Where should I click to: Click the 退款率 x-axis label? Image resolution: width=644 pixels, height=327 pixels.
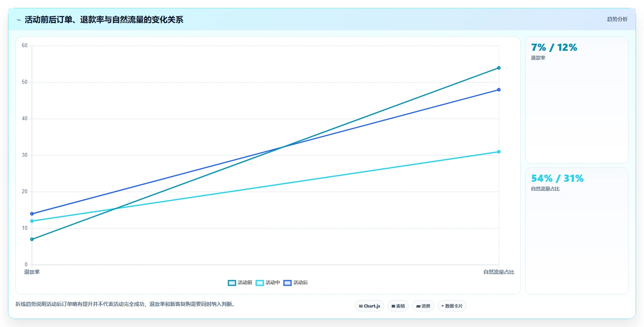click(32, 272)
